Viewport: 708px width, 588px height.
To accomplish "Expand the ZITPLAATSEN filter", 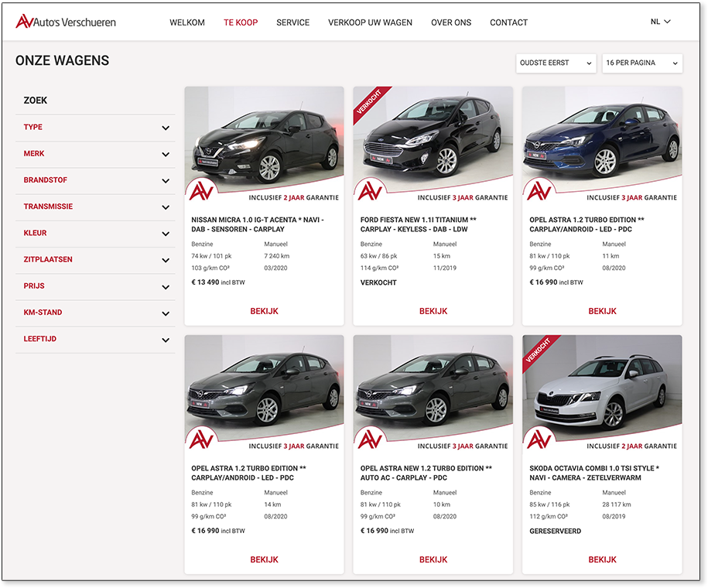I will (95, 260).
